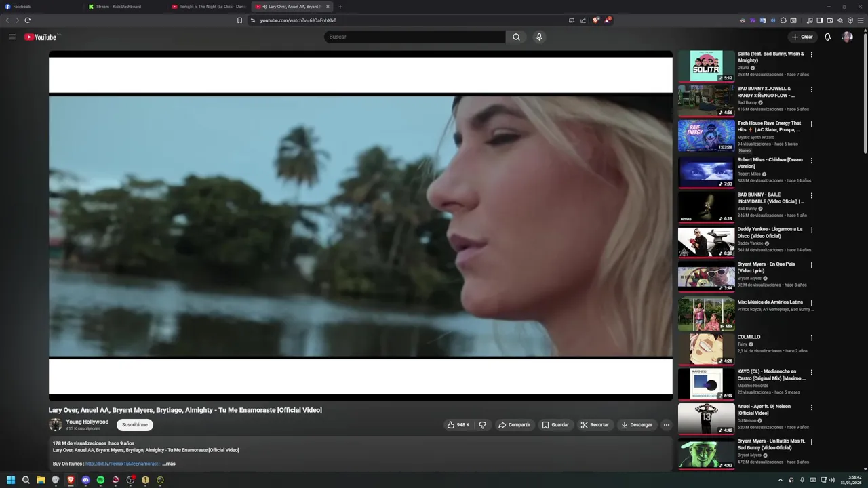868x488 pixels.
Task: Click in the Buscar search field
Action: click(x=414, y=37)
